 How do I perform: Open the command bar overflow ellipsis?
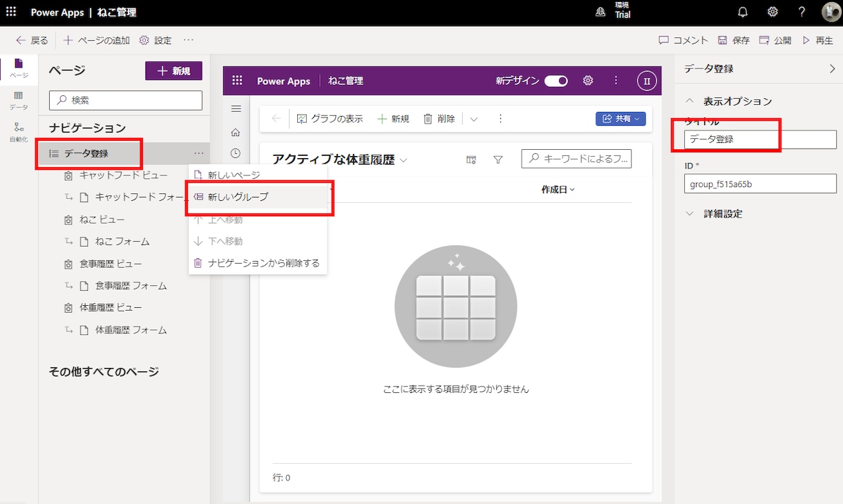click(189, 40)
